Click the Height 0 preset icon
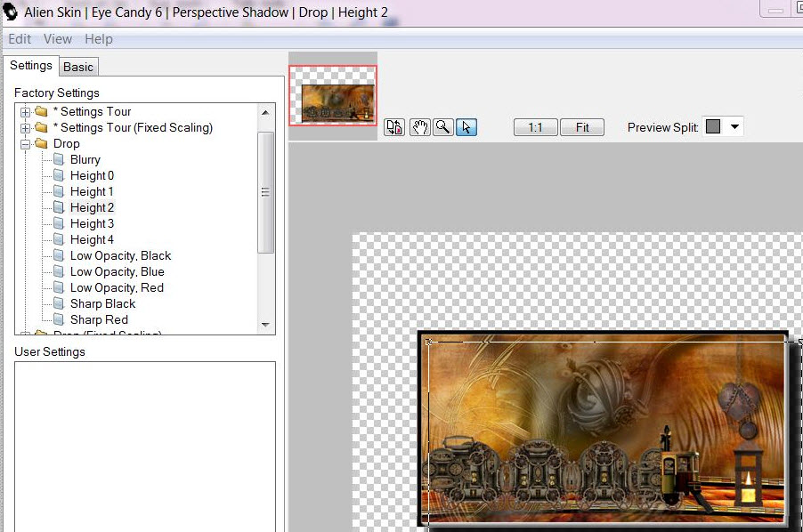803x532 pixels. pos(59,175)
